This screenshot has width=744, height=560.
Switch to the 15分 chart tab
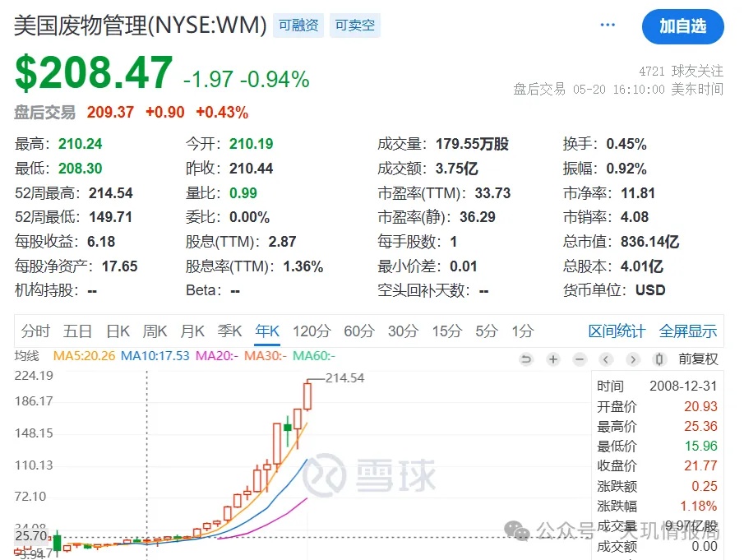click(x=447, y=331)
